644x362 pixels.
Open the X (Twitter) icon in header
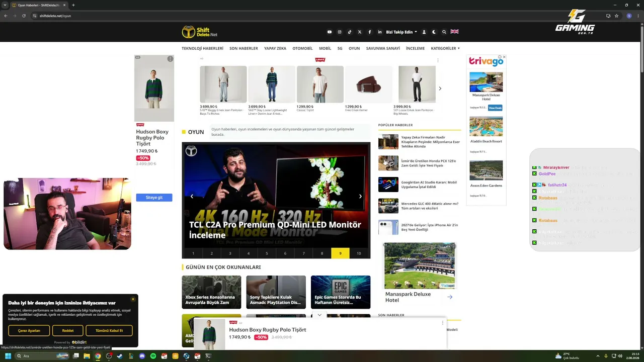(360, 32)
